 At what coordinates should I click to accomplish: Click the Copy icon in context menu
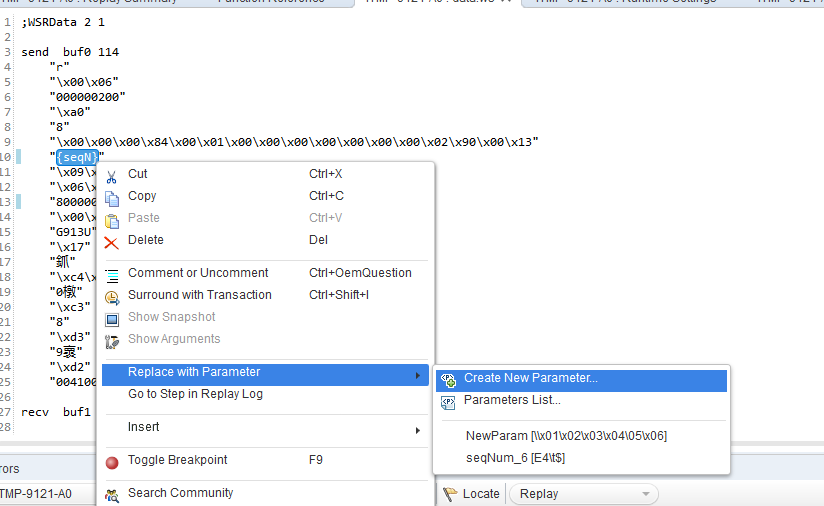pyautogui.click(x=112, y=197)
